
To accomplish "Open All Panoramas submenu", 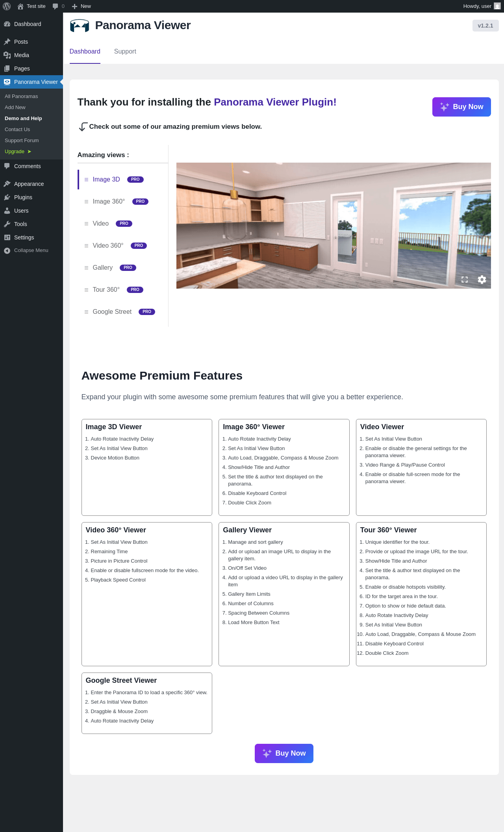I will [x=21, y=96].
